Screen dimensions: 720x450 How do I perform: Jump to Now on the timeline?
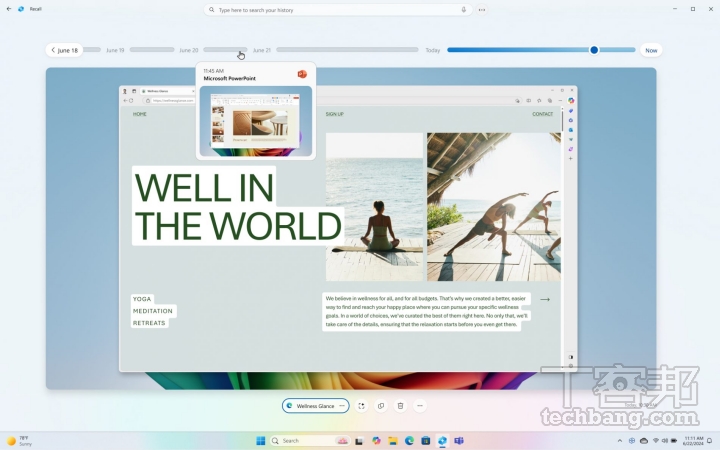(x=651, y=50)
